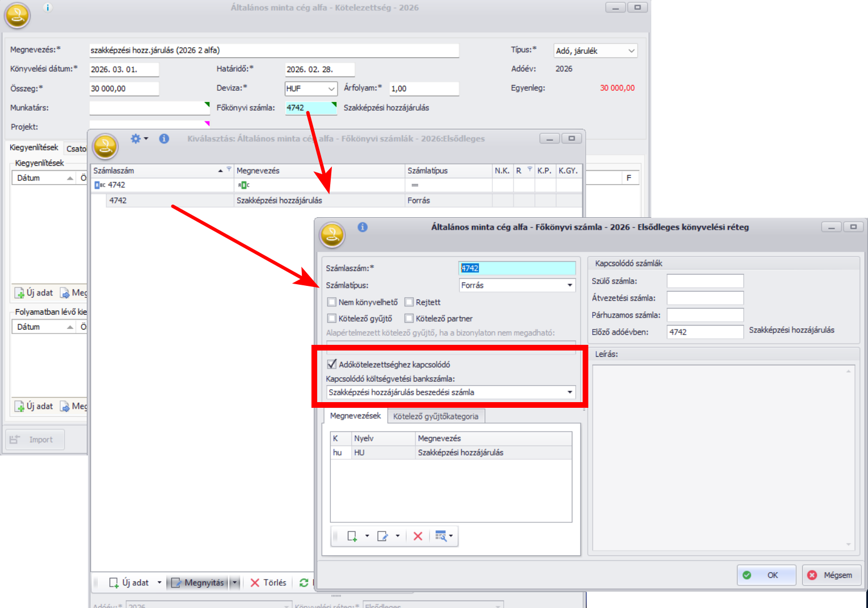
Task: Click the Leírás panel vertical scrollbar
Action: click(x=849, y=457)
